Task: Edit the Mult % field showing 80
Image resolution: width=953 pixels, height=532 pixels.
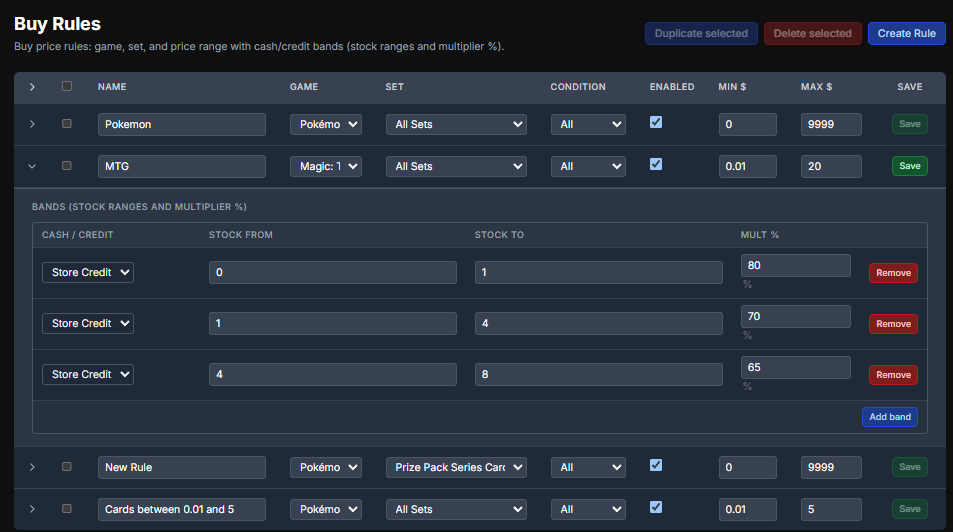Action: (795, 265)
